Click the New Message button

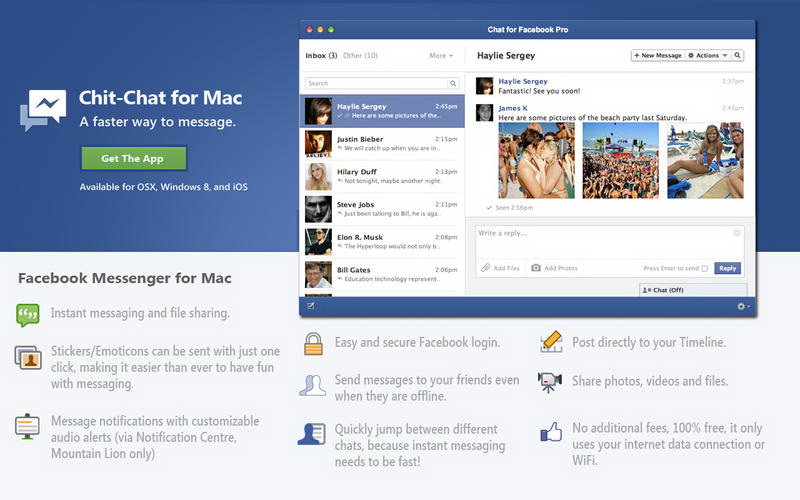pyautogui.click(x=657, y=56)
